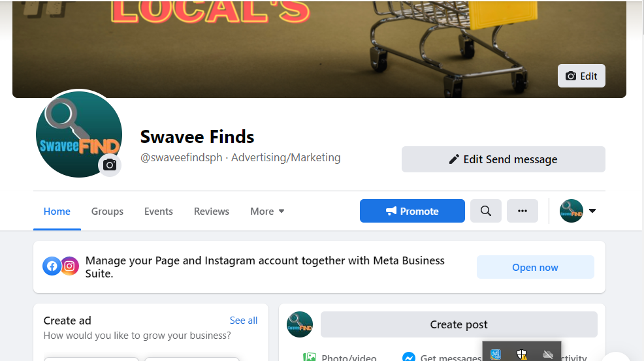Viewport: 644px width, 361px height.
Task: Click the Edit Send message button
Action: tap(503, 159)
